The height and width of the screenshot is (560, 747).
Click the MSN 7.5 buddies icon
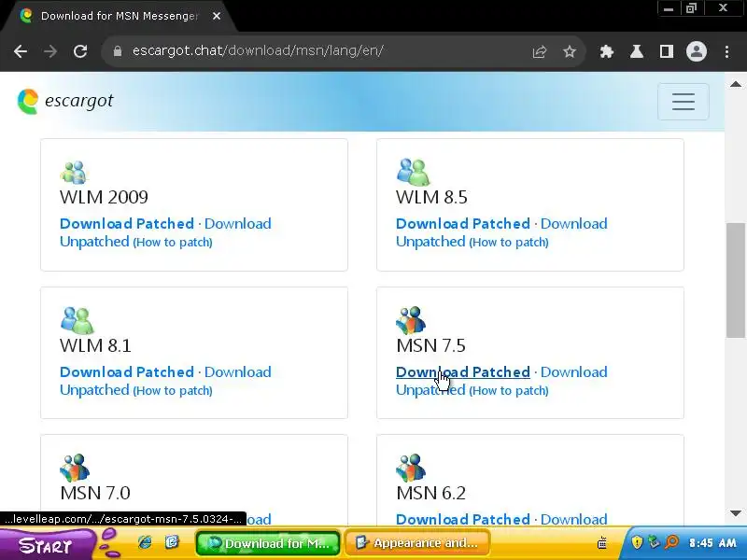411,320
